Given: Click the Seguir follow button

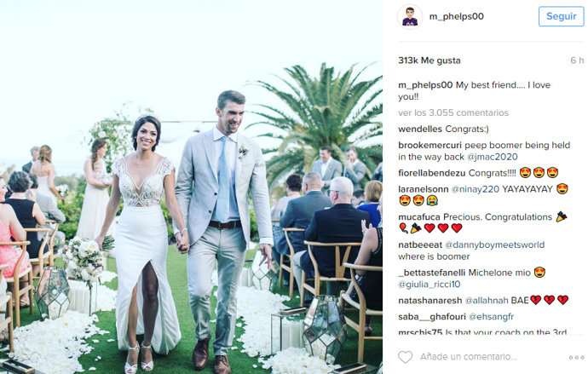Looking at the screenshot, I should click(561, 16).
